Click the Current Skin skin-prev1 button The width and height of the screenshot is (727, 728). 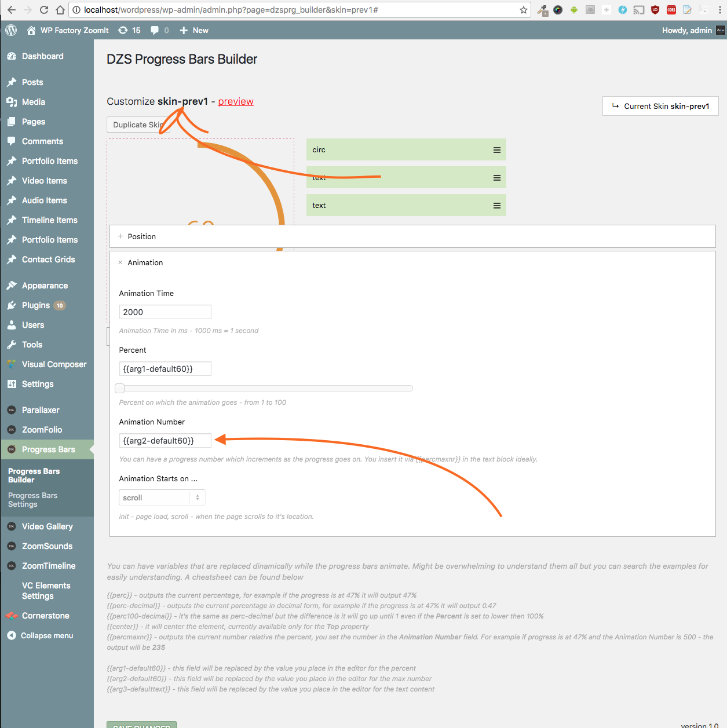pos(660,106)
